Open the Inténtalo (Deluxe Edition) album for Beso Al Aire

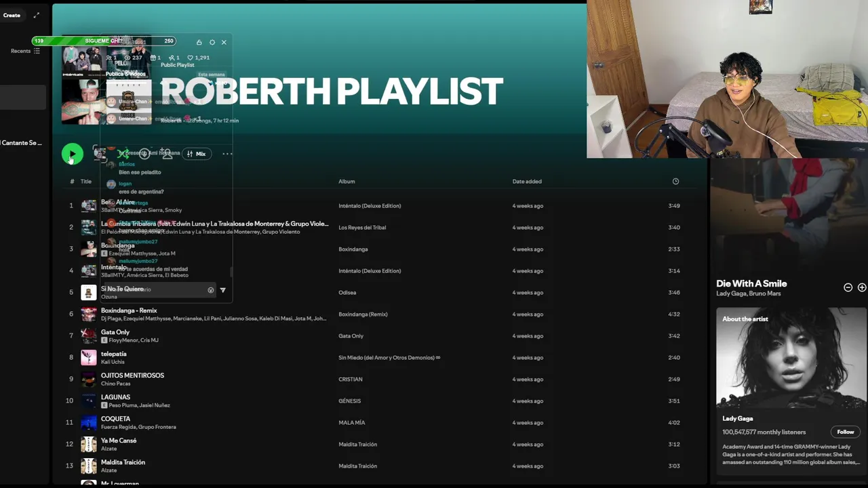[x=370, y=206]
